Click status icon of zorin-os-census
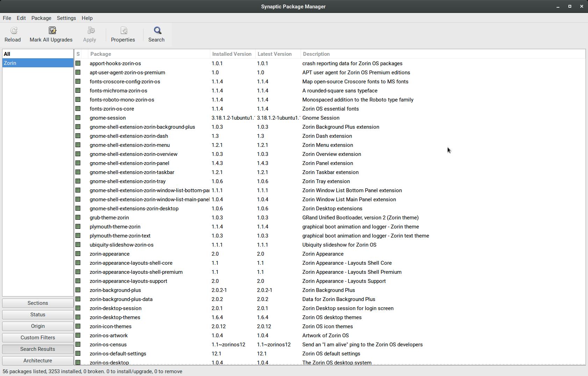Viewport: 588px width, 376px height. pos(78,345)
